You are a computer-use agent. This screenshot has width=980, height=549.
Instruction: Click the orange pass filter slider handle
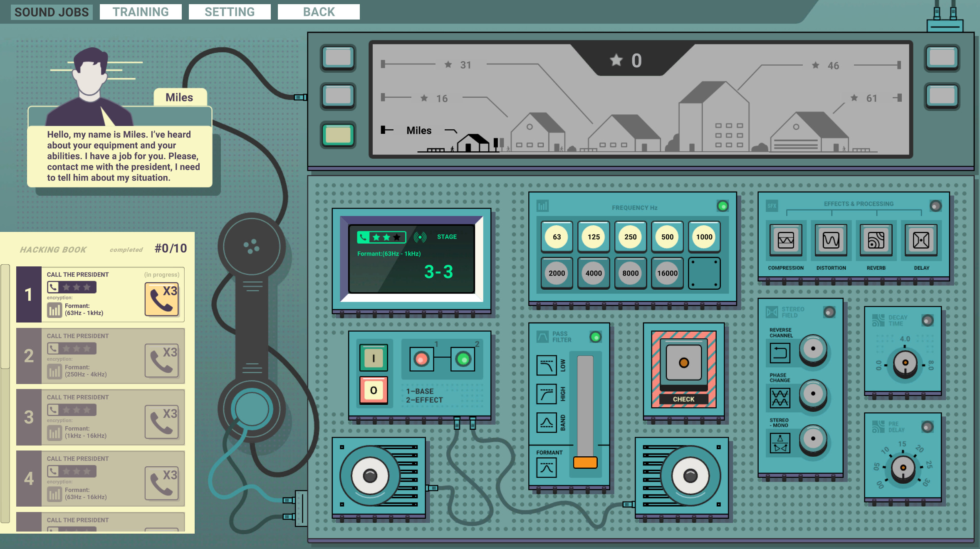click(585, 463)
